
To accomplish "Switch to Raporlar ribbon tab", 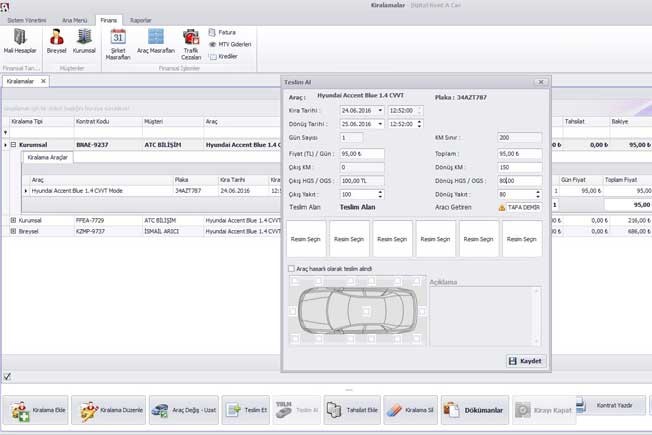I will 141,20.
